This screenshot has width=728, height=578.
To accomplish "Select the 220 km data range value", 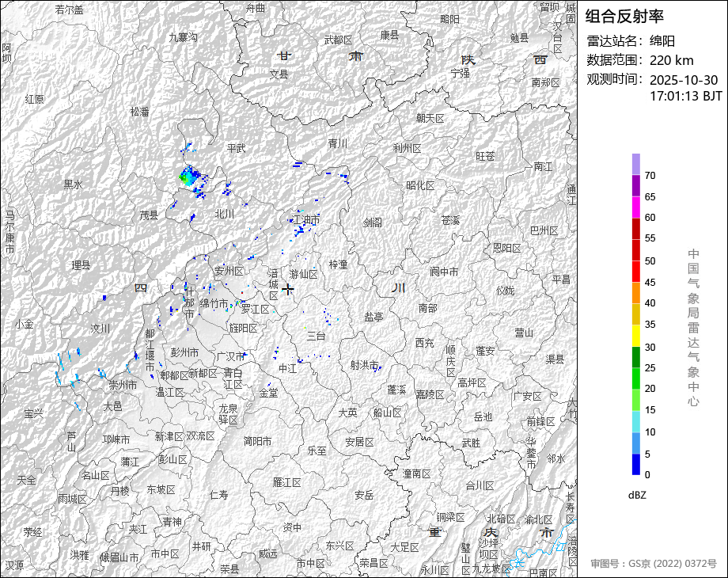I will pyautogui.click(x=671, y=60).
